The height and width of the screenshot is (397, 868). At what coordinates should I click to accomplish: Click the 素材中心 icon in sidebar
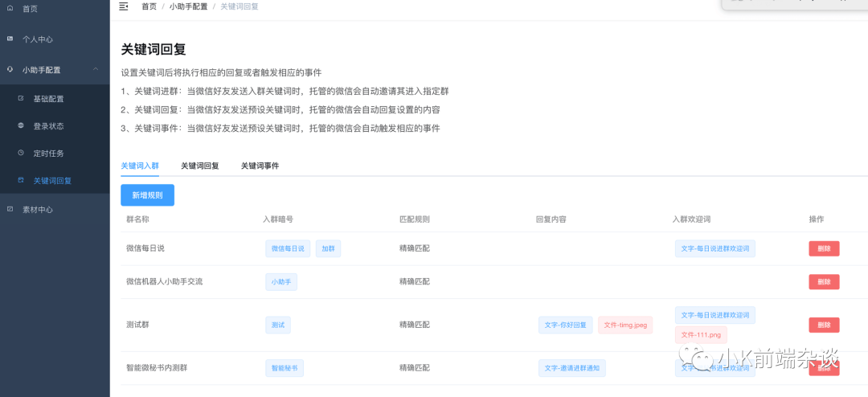[10, 209]
